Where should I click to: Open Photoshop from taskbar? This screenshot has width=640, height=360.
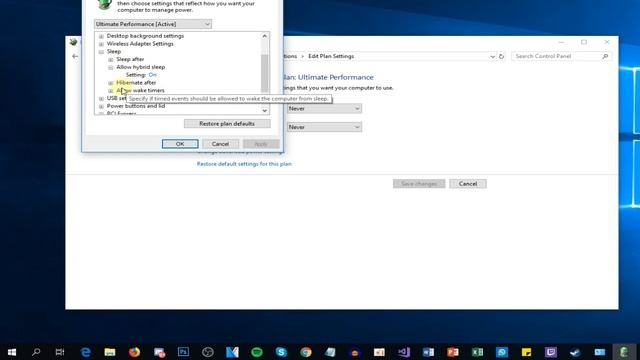[183, 352]
